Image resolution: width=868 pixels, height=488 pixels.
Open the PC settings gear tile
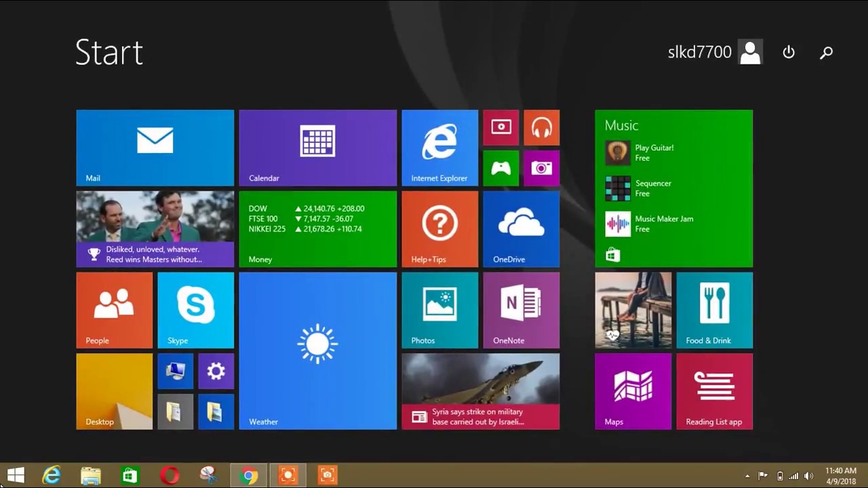(216, 371)
